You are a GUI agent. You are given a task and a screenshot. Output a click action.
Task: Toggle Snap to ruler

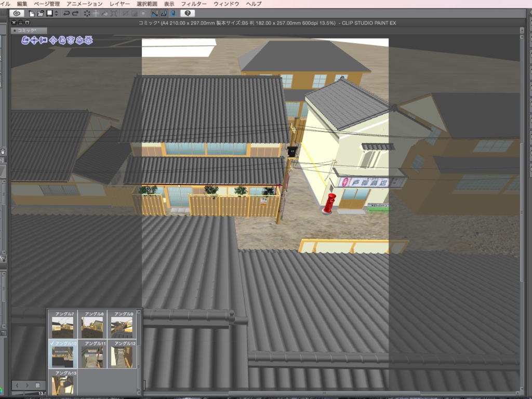click(155, 14)
